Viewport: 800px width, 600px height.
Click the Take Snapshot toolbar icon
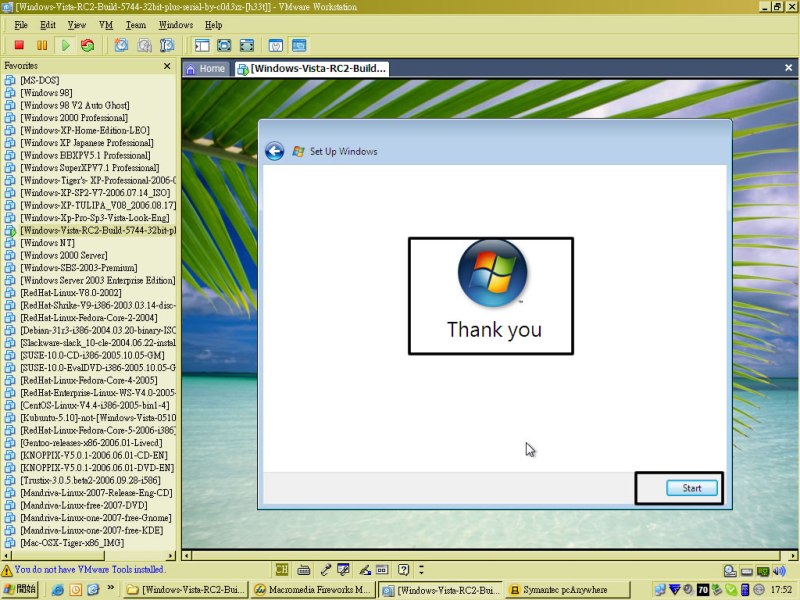[x=121, y=45]
